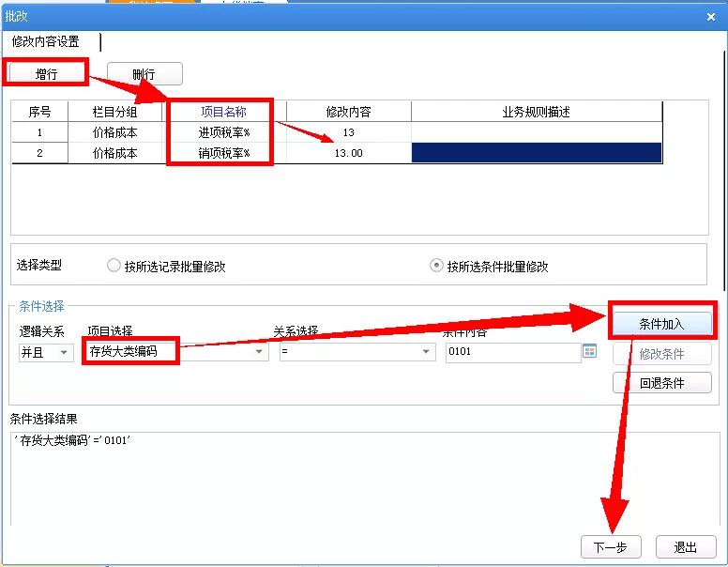Open the 关系选择 equals dropdown
Image resolution: width=728 pixels, height=567 pixels.
coord(427,352)
